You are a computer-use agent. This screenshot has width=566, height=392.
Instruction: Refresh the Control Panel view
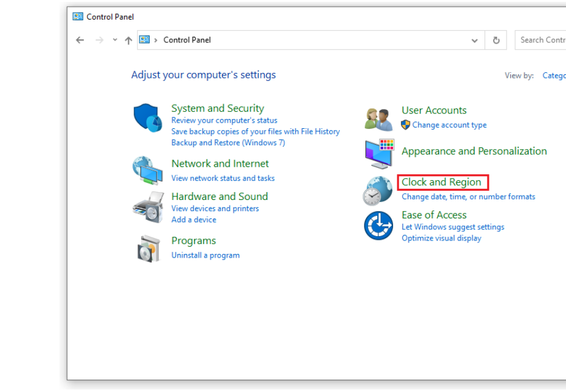click(x=496, y=40)
